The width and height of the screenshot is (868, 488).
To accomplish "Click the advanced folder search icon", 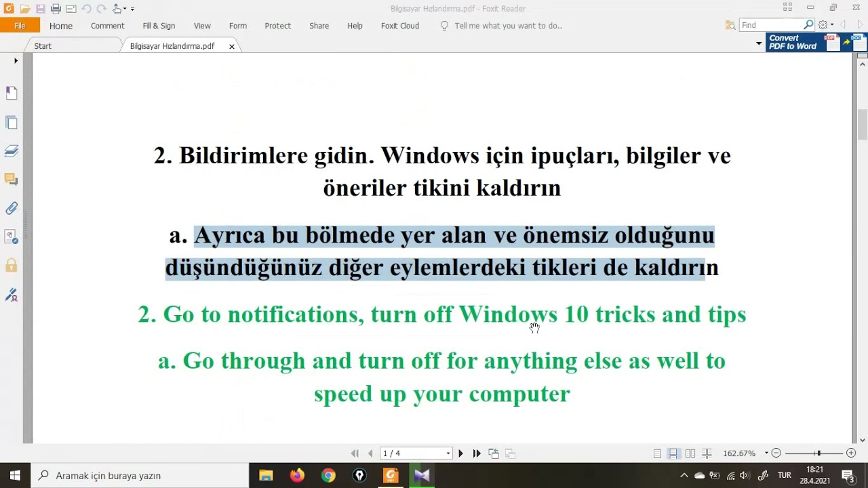I will tap(730, 25).
